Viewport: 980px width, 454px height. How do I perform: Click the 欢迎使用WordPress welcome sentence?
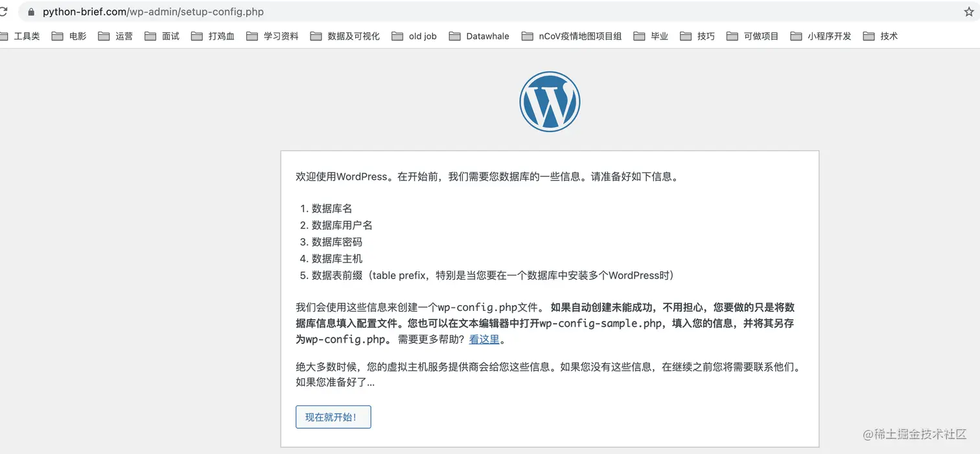tap(487, 176)
